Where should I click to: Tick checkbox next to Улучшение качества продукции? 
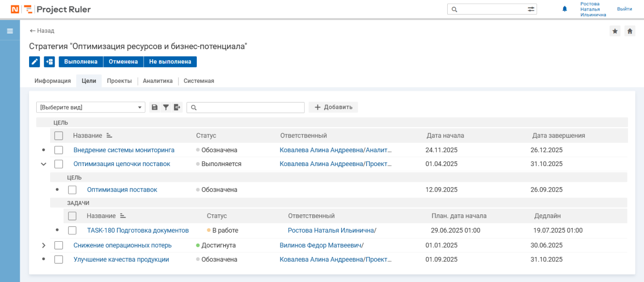59,260
